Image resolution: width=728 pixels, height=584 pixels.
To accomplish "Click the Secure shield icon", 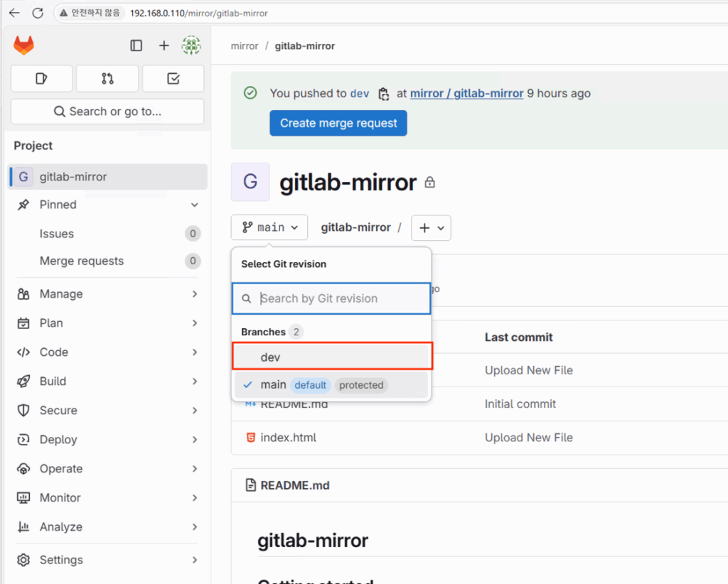I will pyautogui.click(x=23, y=411).
